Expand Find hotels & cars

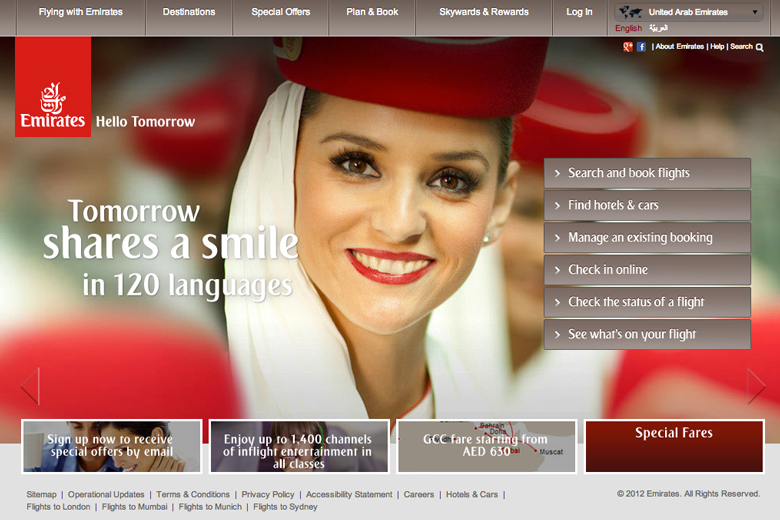pos(647,206)
